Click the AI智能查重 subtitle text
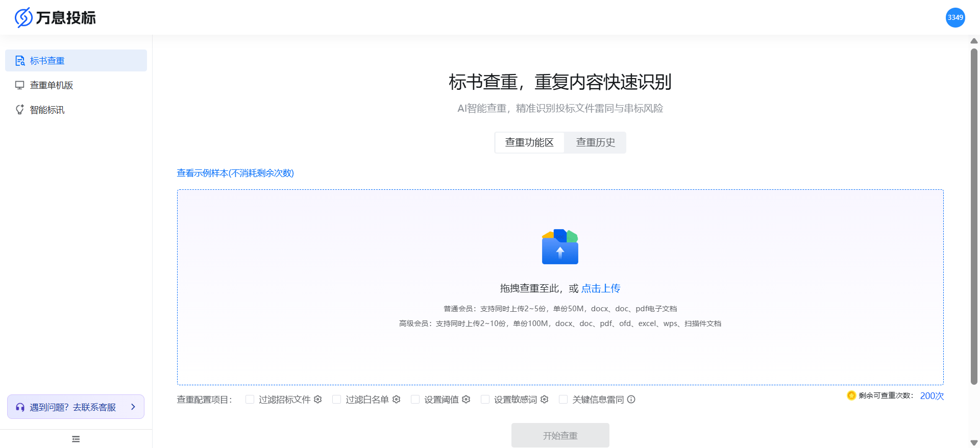The image size is (980, 448). tap(560, 108)
